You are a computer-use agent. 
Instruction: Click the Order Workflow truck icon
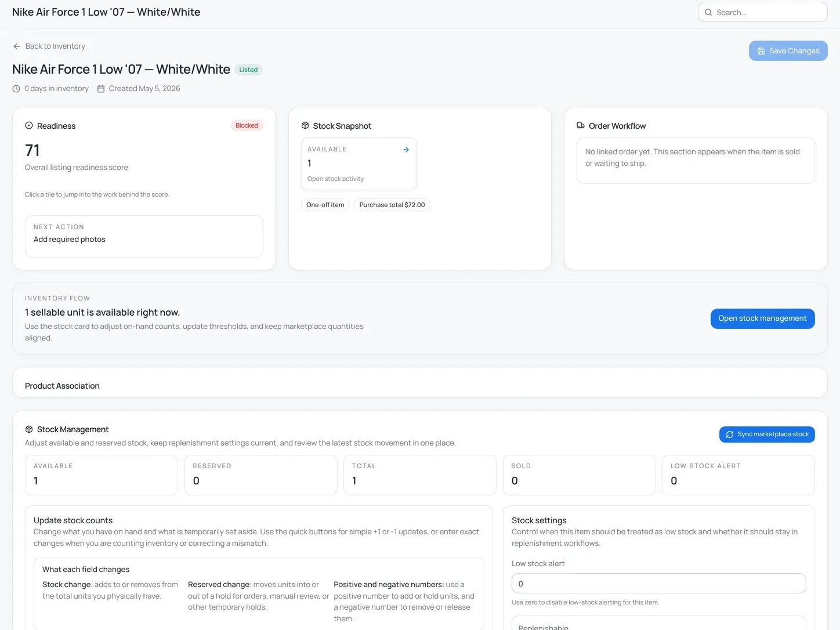click(x=581, y=125)
